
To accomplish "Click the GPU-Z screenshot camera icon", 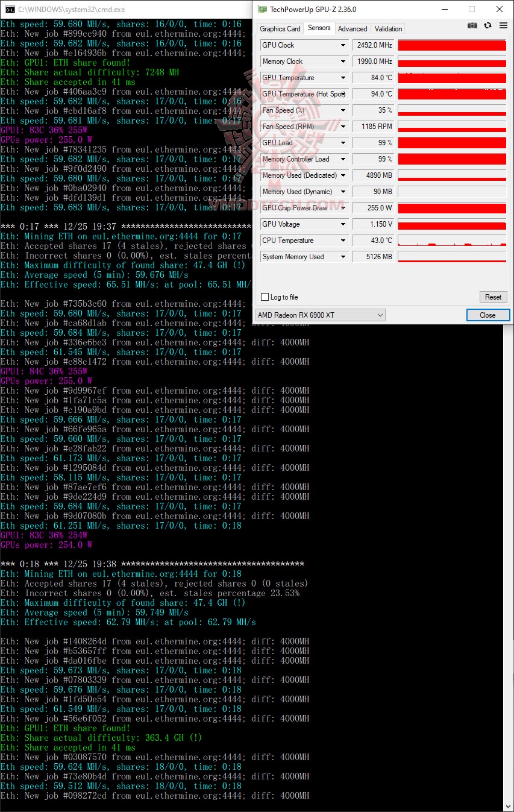I will click(472, 26).
